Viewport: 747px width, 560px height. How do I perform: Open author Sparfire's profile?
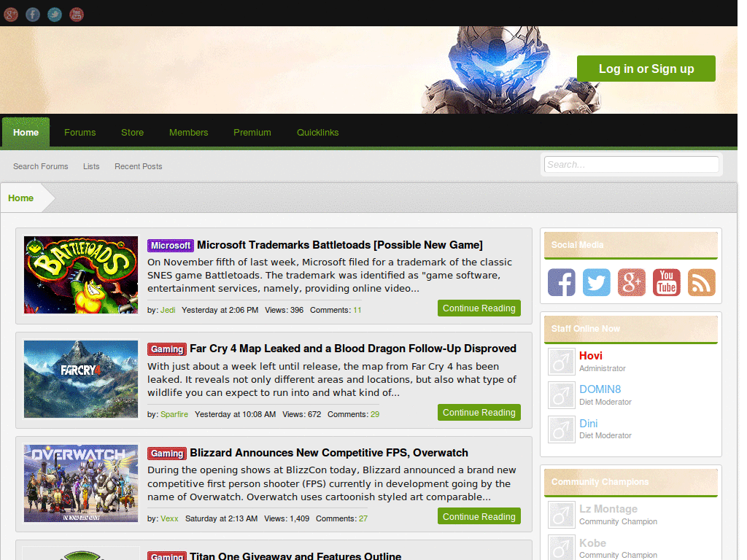[174, 414]
